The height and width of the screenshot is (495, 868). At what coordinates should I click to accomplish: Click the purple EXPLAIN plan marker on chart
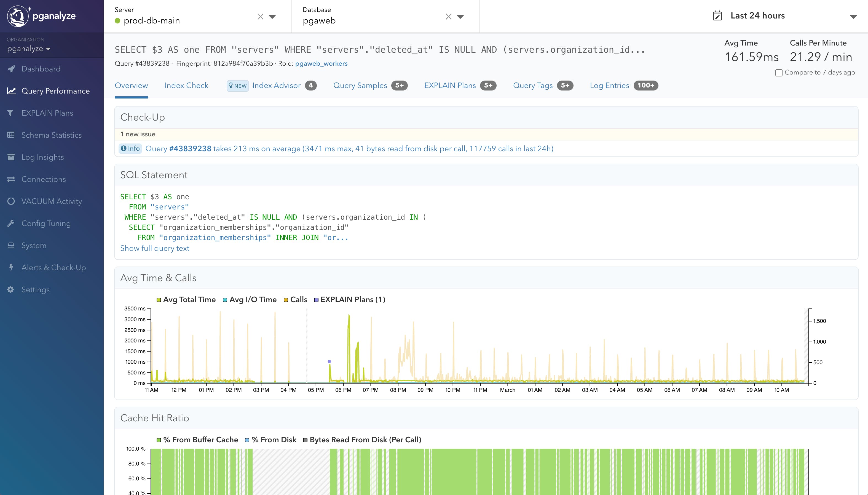329,361
